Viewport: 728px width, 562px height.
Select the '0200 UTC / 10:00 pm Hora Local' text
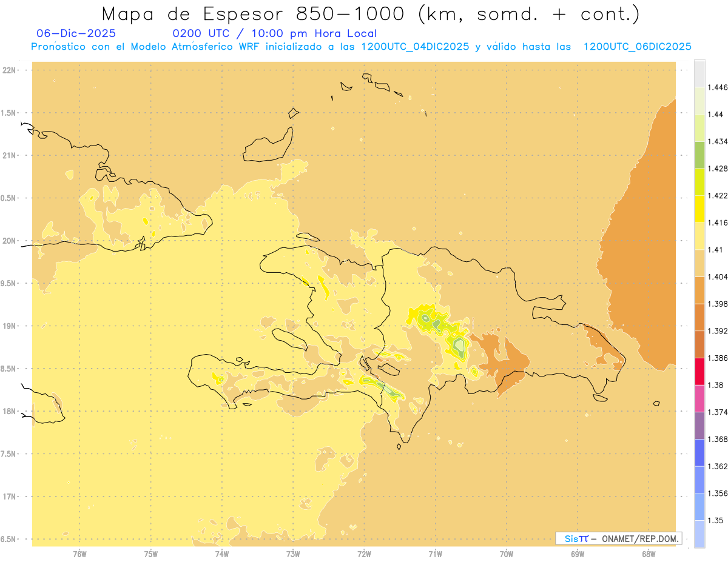tap(275, 34)
